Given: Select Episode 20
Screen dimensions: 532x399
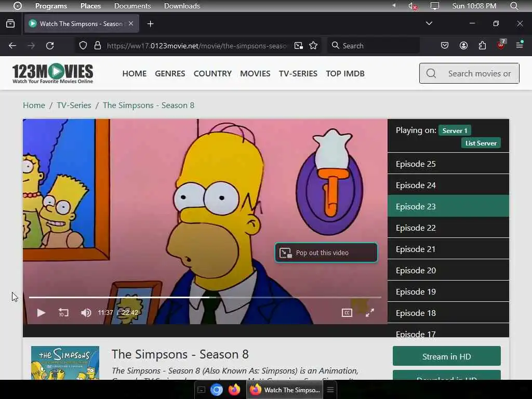Looking at the screenshot, I should click(448, 270).
